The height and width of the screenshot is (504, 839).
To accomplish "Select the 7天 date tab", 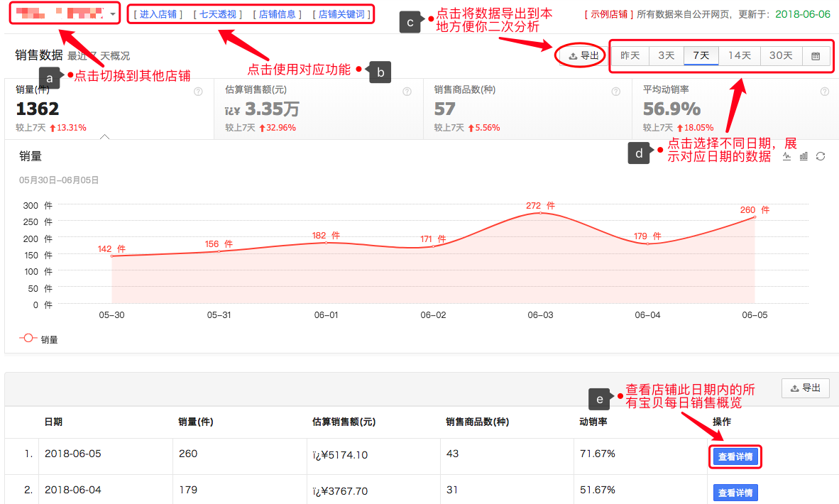I will click(x=701, y=55).
